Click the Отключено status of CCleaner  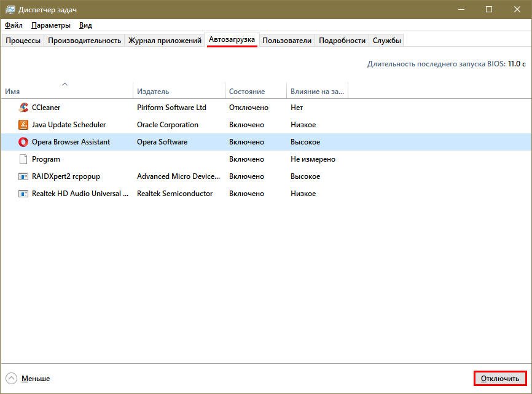coord(248,108)
